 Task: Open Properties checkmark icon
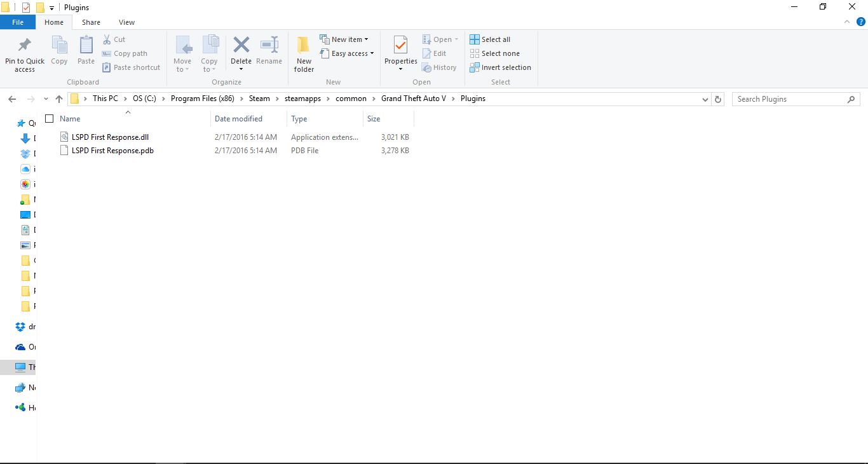(400, 45)
